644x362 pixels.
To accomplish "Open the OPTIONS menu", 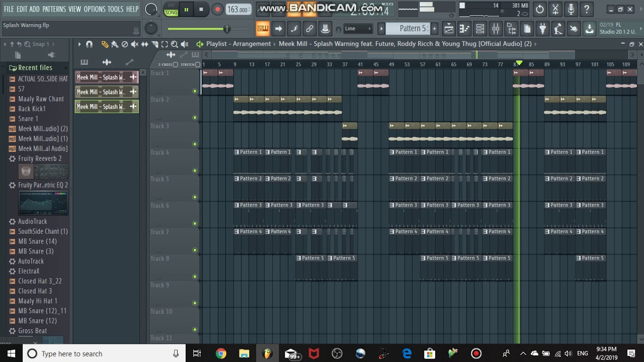I will [95, 9].
